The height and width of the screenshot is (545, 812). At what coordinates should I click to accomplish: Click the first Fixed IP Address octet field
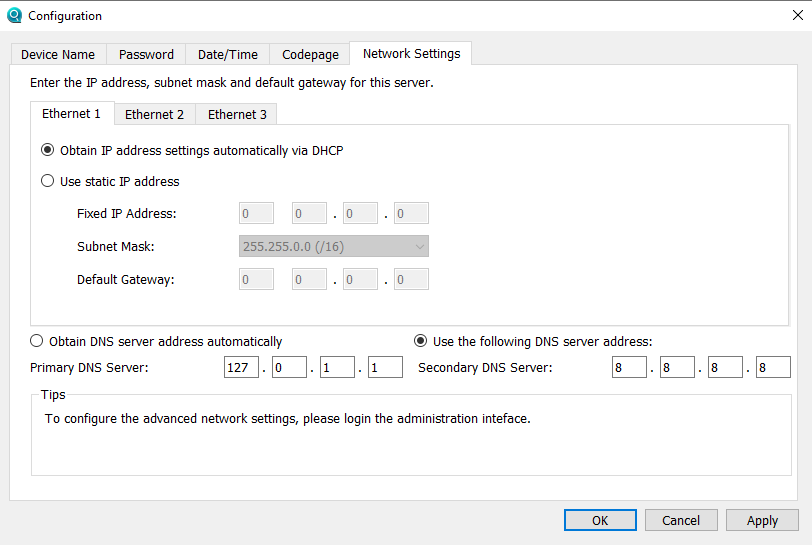pos(256,213)
